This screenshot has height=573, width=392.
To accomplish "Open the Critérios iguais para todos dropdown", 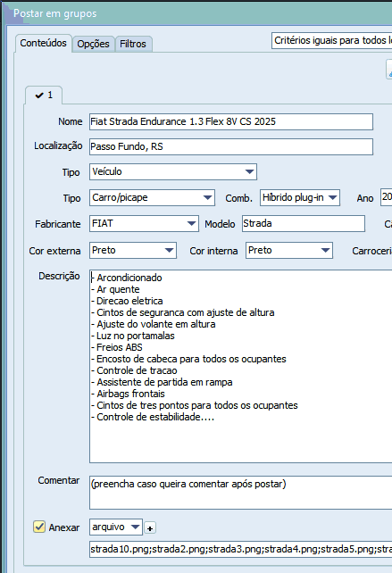I will coord(331,40).
